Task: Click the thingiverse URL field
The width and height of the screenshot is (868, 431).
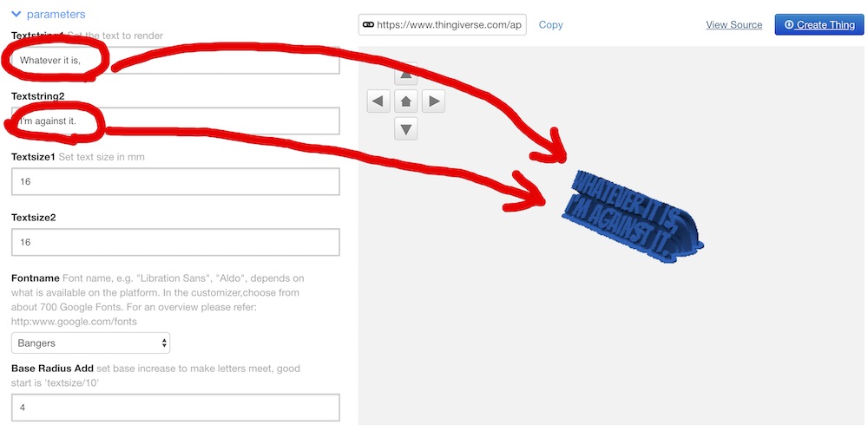Action: pyautogui.click(x=443, y=25)
